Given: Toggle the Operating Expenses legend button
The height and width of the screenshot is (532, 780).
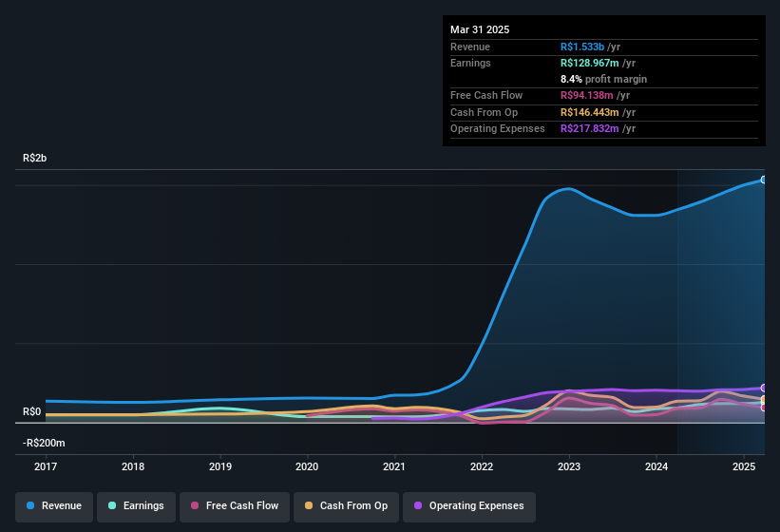Looking at the screenshot, I should pos(469,506).
